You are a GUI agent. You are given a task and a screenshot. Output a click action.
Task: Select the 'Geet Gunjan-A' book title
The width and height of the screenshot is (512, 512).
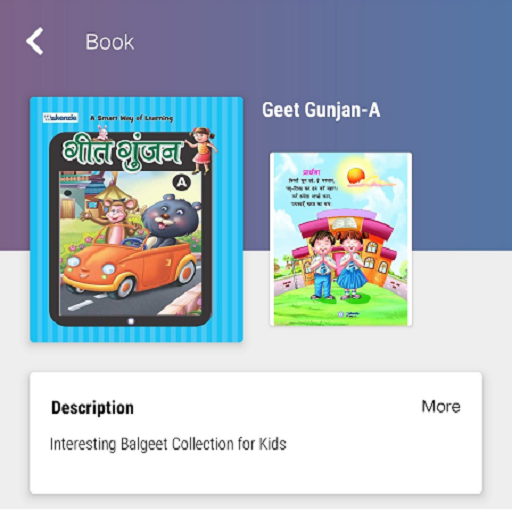(x=321, y=110)
